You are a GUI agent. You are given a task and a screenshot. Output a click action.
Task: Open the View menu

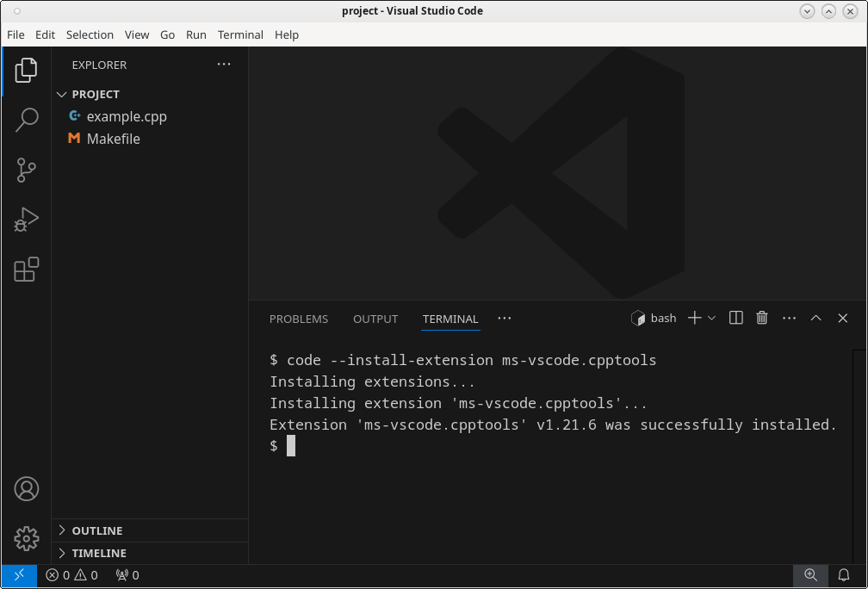pos(137,34)
